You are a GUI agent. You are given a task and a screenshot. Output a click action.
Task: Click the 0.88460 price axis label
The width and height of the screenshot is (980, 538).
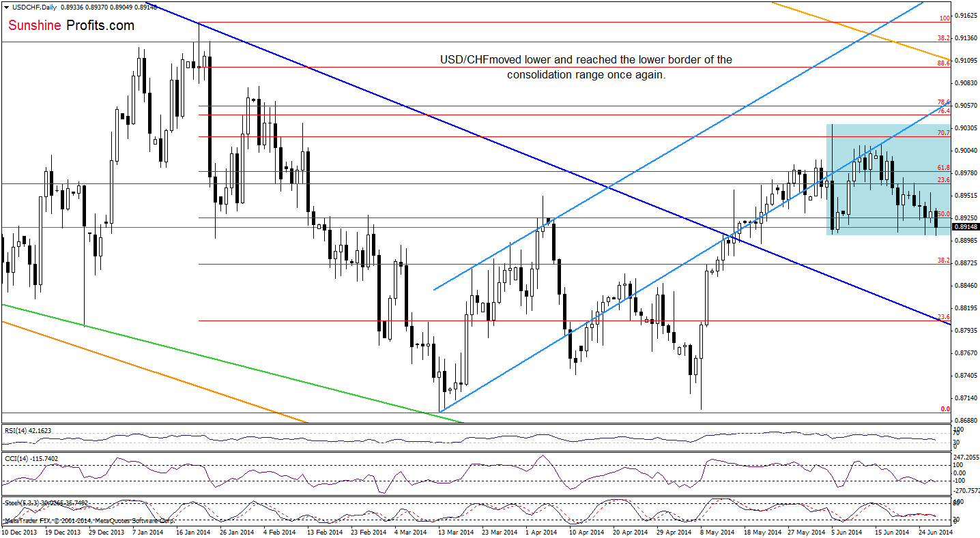pos(966,286)
